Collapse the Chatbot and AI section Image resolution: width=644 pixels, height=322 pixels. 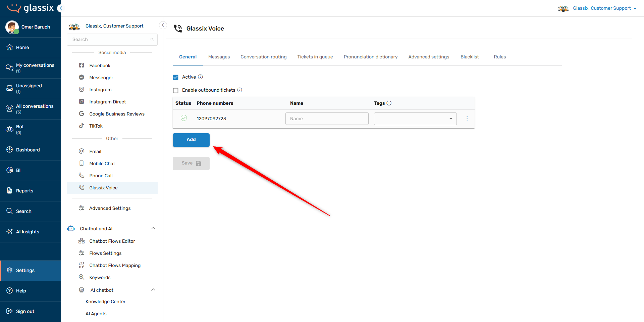point(153,228)
